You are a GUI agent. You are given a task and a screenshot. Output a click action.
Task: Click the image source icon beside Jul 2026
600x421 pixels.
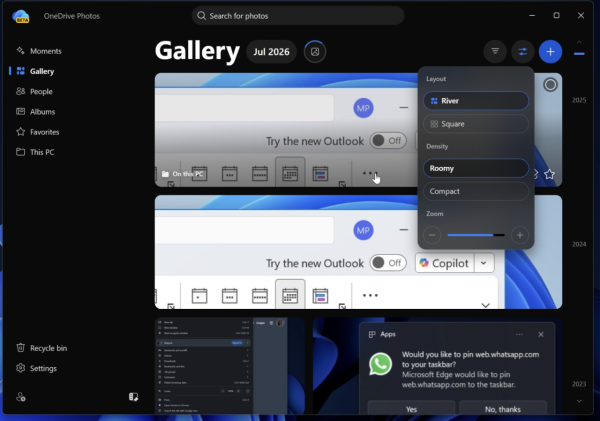[x=315, y=52]
